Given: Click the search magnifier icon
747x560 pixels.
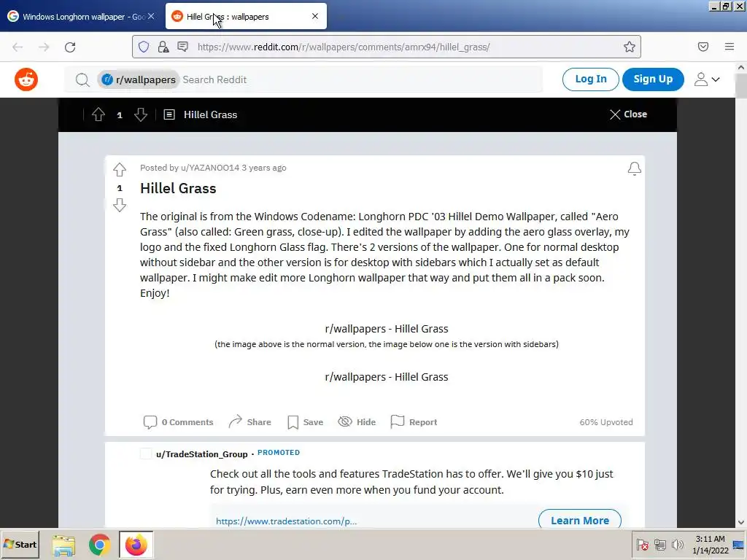Looking at the screenshot, I should (82, 80).
